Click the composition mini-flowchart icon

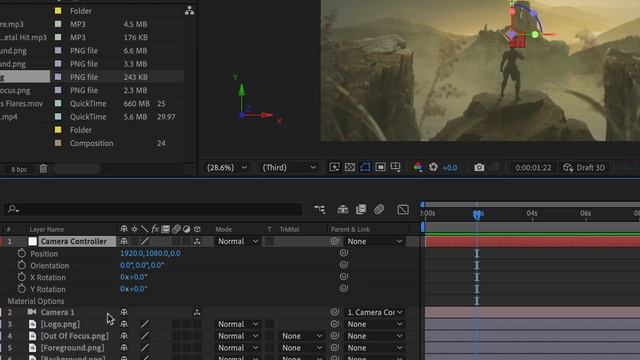point(320,209)
